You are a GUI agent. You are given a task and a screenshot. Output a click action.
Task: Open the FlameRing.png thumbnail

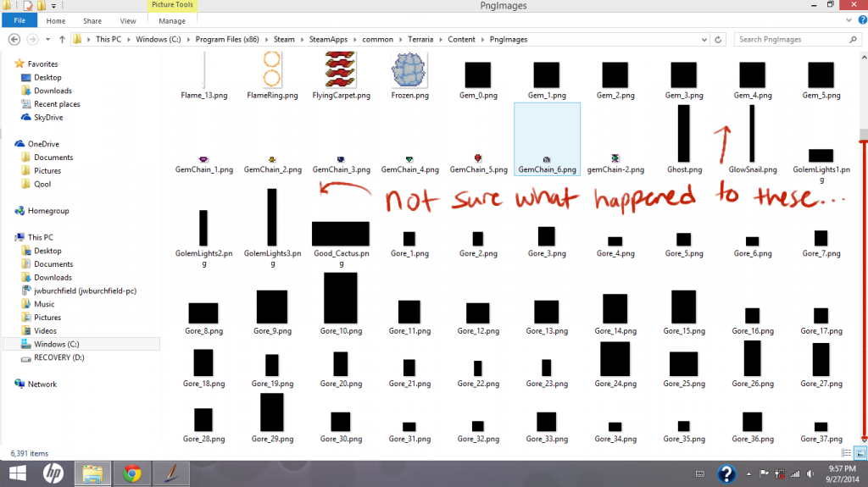(272, 69)
